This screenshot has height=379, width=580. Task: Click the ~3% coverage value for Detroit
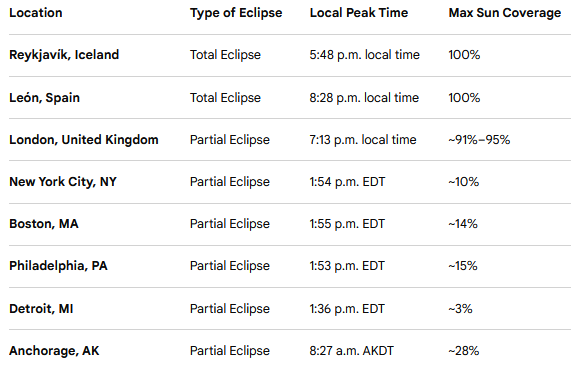point(460,309)
